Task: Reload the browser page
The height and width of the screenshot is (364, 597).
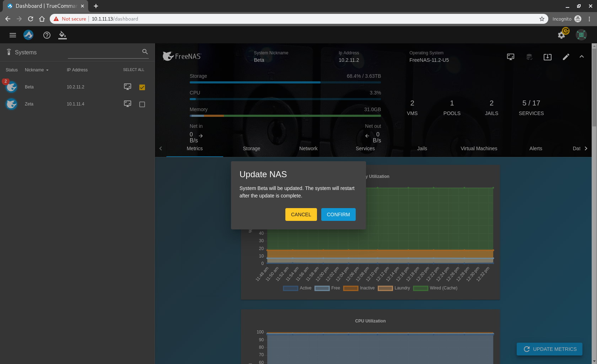Action: [31, 19]
